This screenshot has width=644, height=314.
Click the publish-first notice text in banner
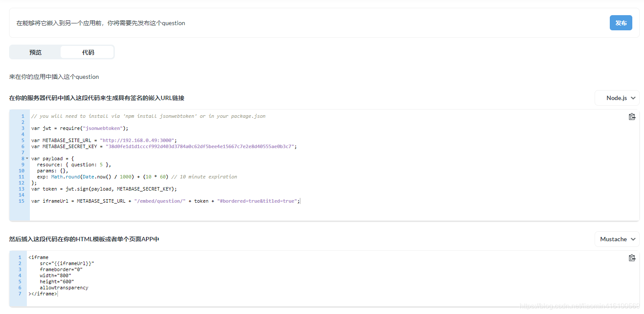tap(100, 23)
